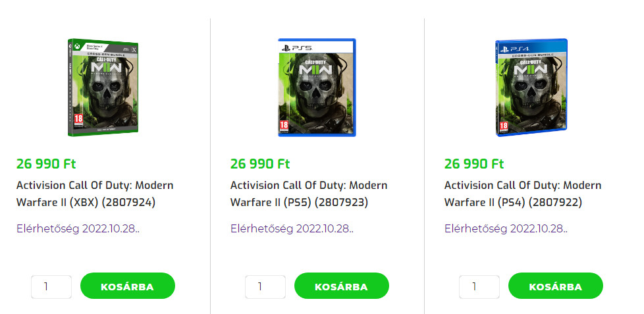This screenshot has height=314, width=644.
Task: Click the 26 990 Ft price of PS4 game
Action: (x=474, y=164)
